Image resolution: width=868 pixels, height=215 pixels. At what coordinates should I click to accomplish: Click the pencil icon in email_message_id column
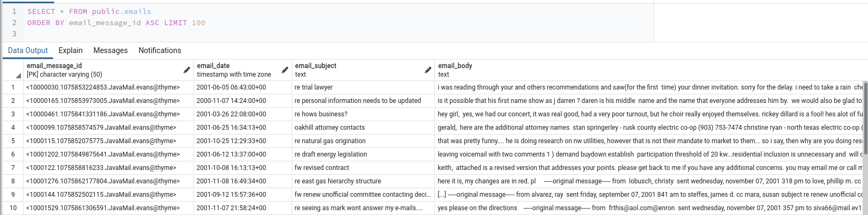point(187,70)
